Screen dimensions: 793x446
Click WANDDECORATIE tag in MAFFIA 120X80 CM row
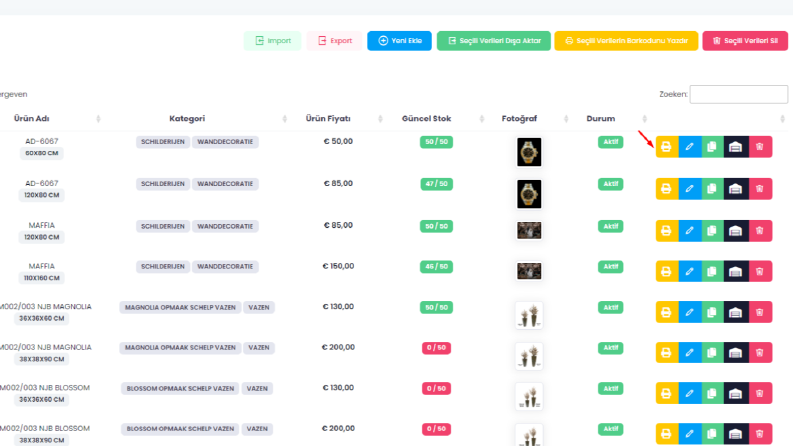225,227
